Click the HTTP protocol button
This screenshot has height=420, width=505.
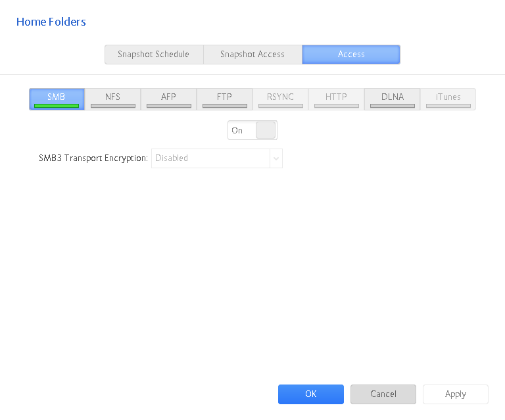tap(336, 99)
